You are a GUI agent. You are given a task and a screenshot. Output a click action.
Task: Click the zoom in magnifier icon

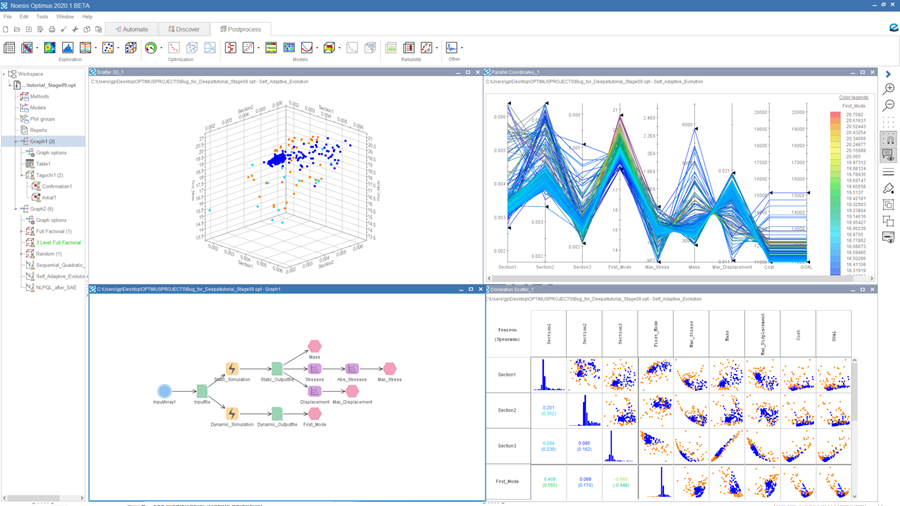(x=888, y=90)
